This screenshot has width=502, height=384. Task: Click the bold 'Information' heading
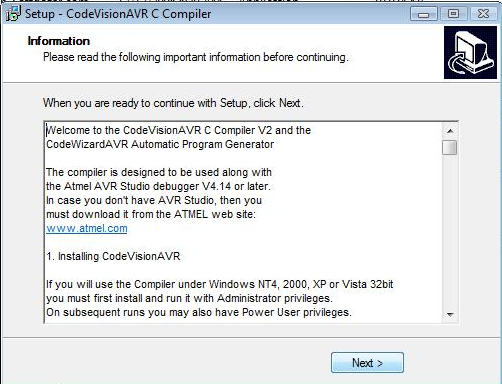(59, 41)
